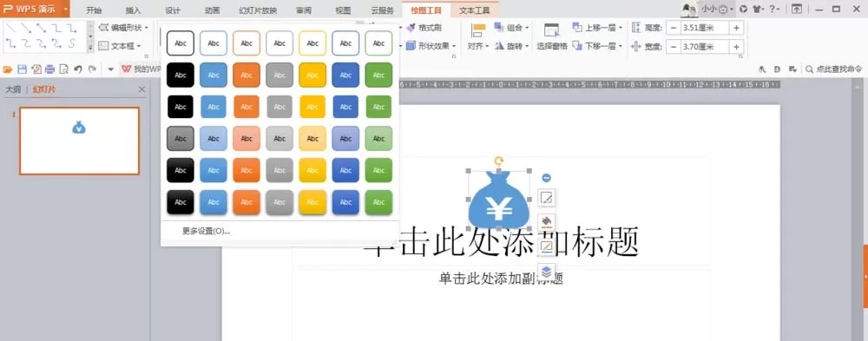Click the print icon in quick access toolbar
The image size is (868, 341).
pos(49,69)
